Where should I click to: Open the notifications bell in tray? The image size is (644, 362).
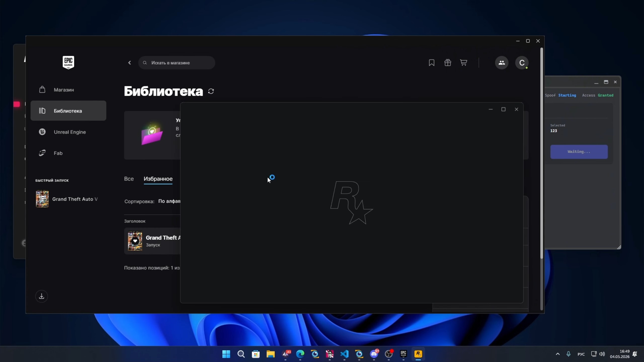635,354
